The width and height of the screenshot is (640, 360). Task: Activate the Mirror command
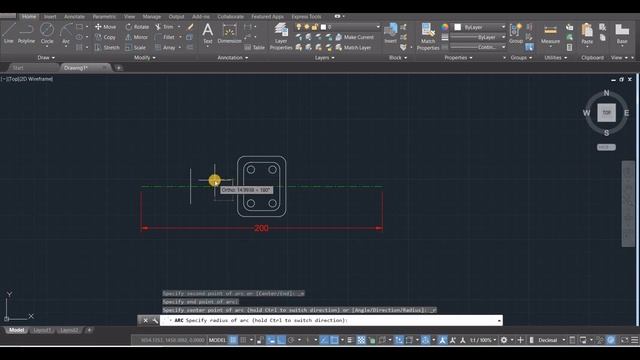pos(137,37)
